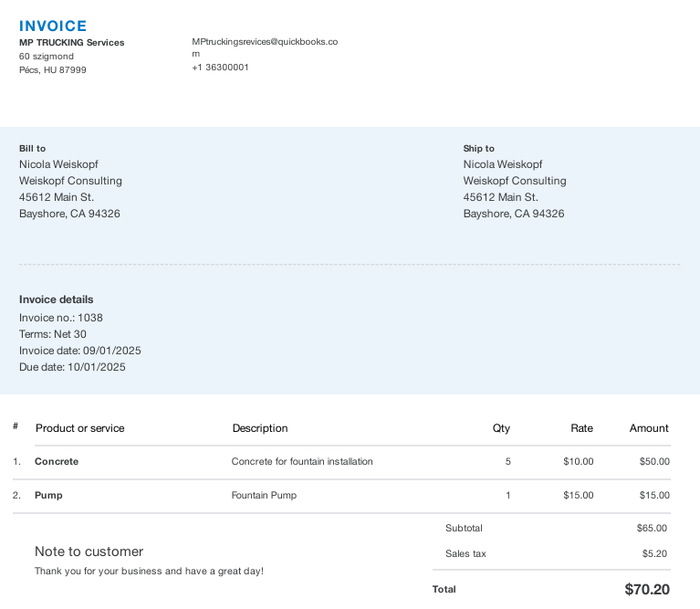The image size is (700, 609).
Task: Select the Bill to label
Action: [x=32, y=149]
